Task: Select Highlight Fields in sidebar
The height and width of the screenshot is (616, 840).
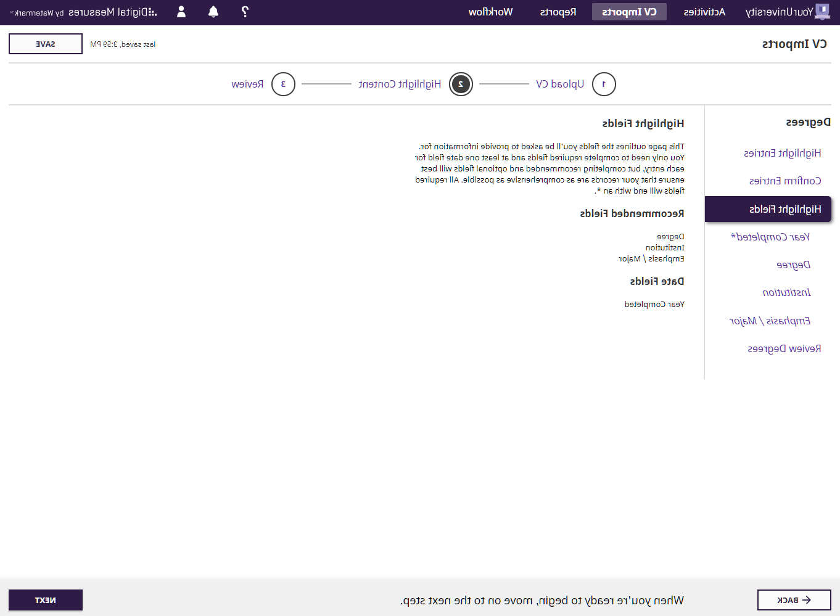Action: pos(768,209)
